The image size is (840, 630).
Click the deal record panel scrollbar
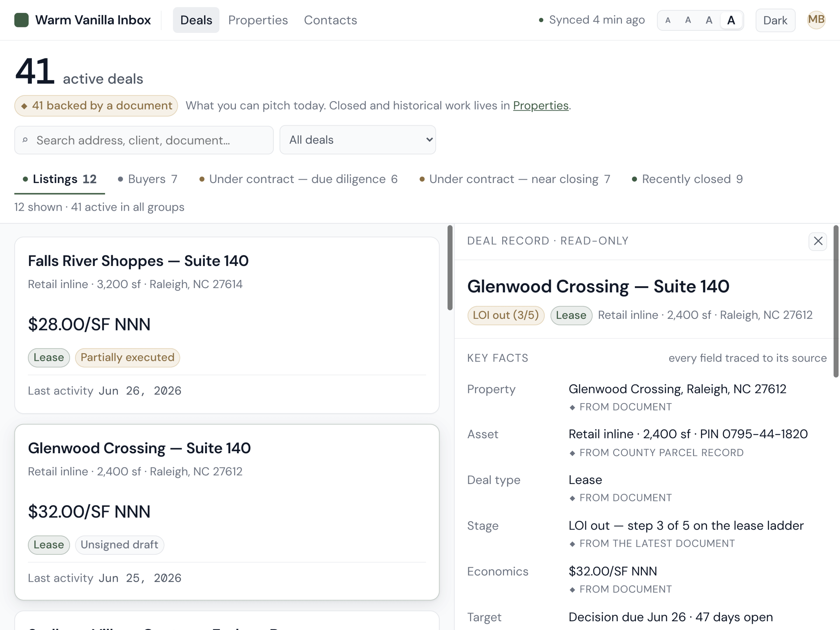[836, 301]
